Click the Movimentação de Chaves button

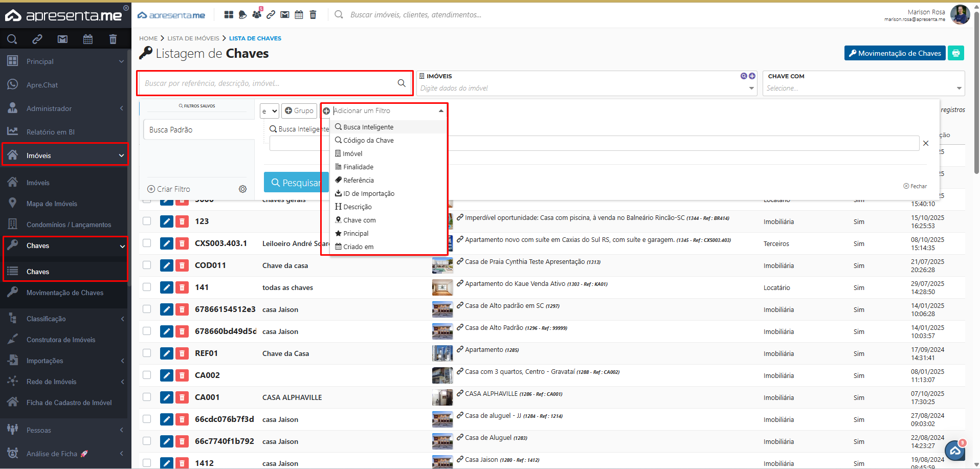894,53
